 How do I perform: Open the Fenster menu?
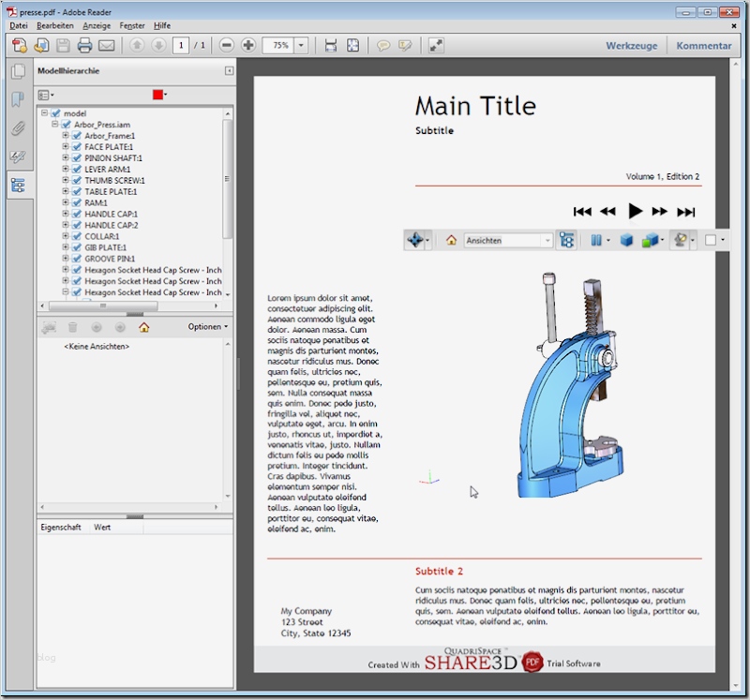point(132,25)
